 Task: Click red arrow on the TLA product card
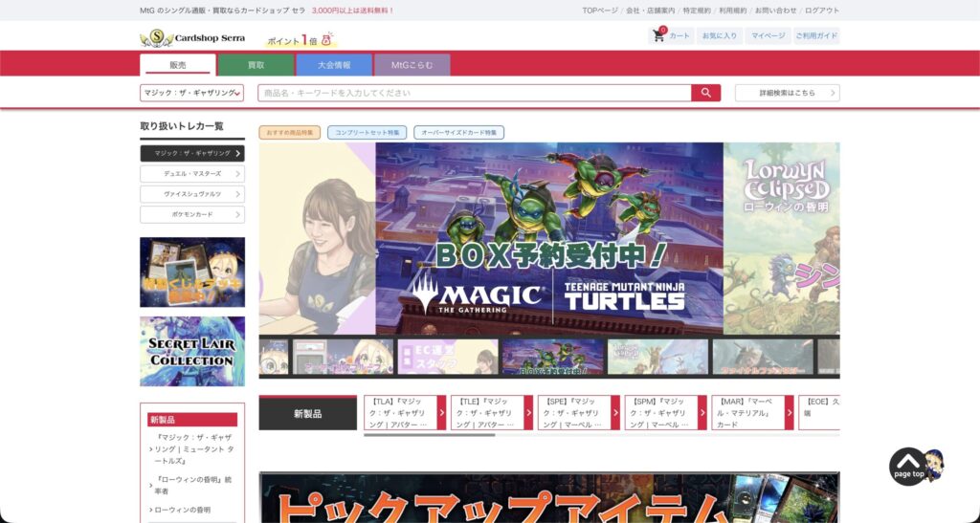click(442, 413)
